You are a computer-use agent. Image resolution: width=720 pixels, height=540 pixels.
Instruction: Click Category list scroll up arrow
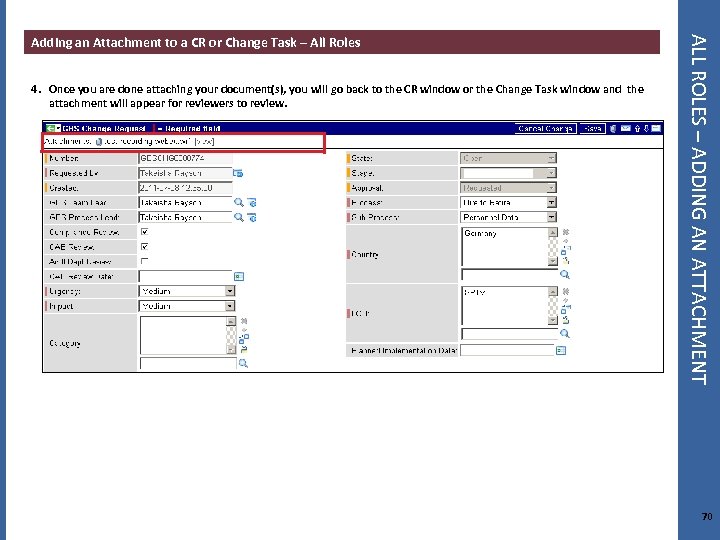point(231,321)
